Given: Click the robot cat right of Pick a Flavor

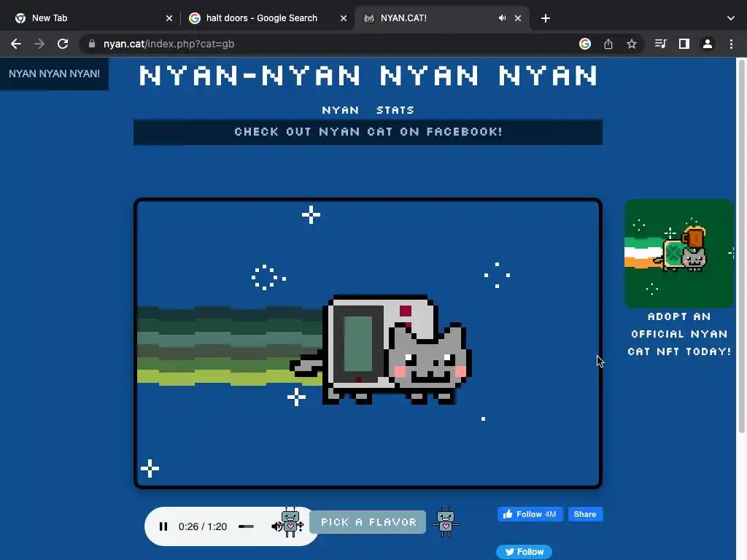Looking at the screenshot, I should coord(446,522).
